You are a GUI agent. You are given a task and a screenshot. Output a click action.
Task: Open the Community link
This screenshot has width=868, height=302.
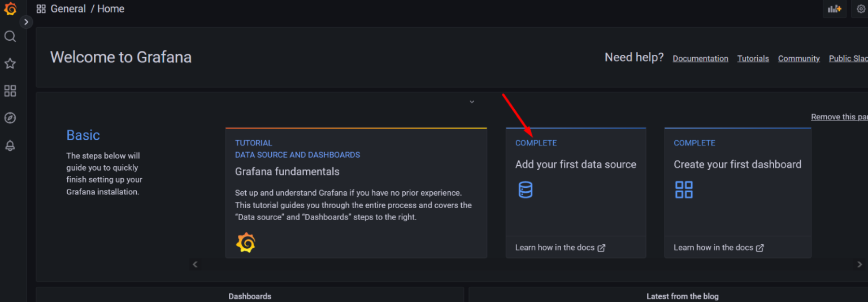798,59
